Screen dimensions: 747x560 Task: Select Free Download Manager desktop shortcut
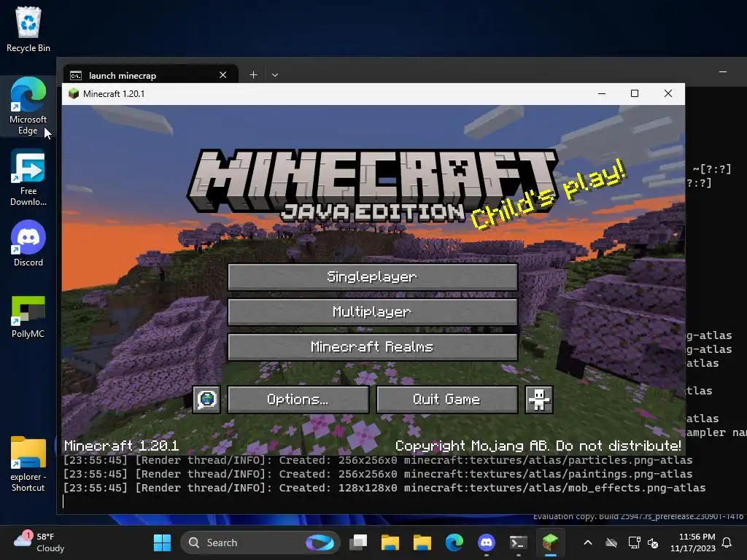[x=28, y=178]
